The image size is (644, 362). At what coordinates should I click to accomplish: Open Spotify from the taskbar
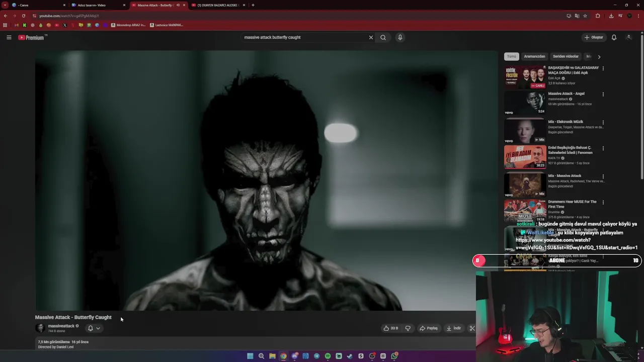(x=328, y=356)
